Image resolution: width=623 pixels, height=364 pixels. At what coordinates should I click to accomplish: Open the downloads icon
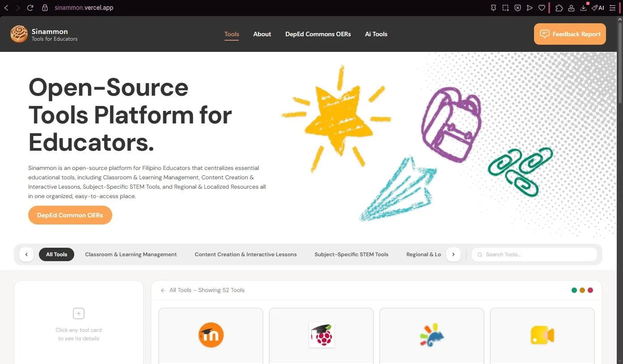pyautogui.click(x=583, y=8)
